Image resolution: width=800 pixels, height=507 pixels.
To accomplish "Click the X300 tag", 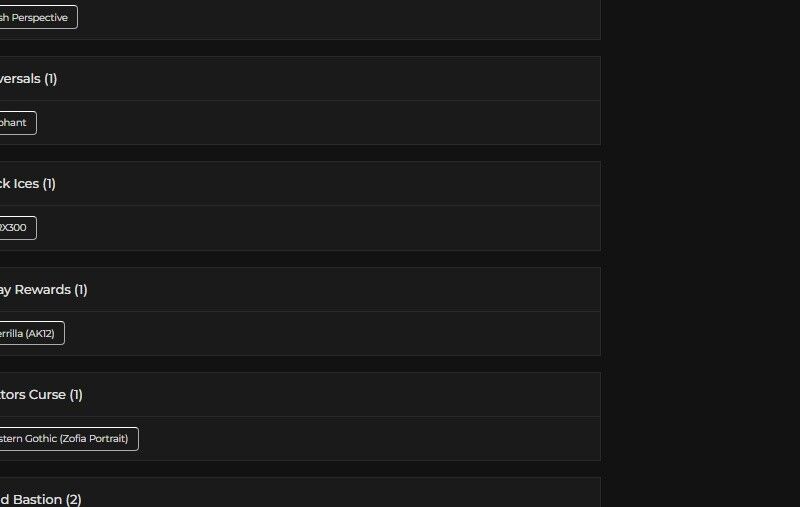I will pyautogui.click(x=17, y=228).
